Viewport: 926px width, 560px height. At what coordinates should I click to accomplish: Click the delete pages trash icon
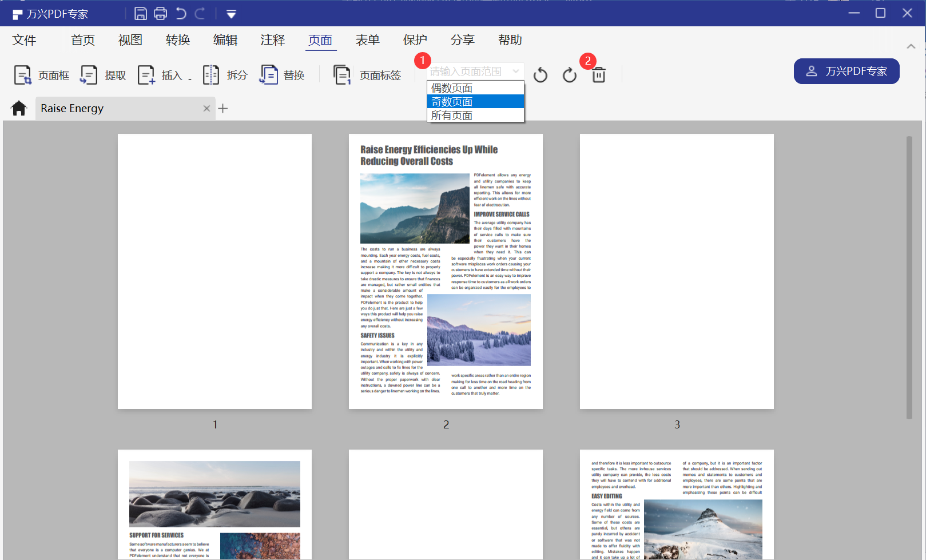pos(599,75)
